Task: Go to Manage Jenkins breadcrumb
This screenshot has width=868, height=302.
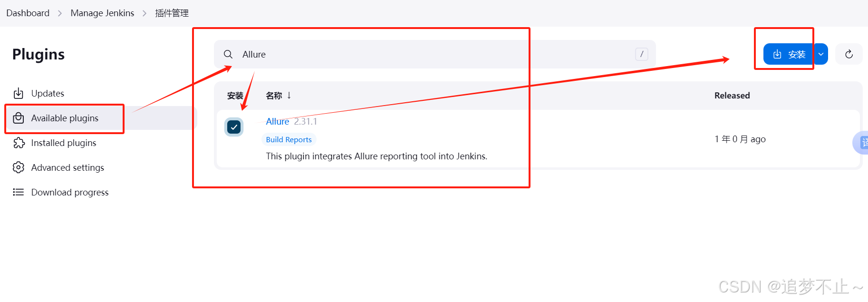Action: 102,13
